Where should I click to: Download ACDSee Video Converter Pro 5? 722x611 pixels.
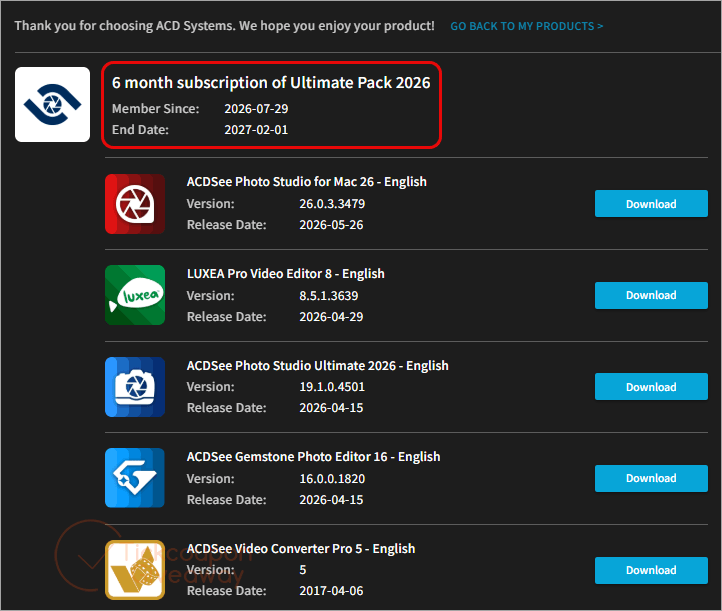[x=651, y=570]
